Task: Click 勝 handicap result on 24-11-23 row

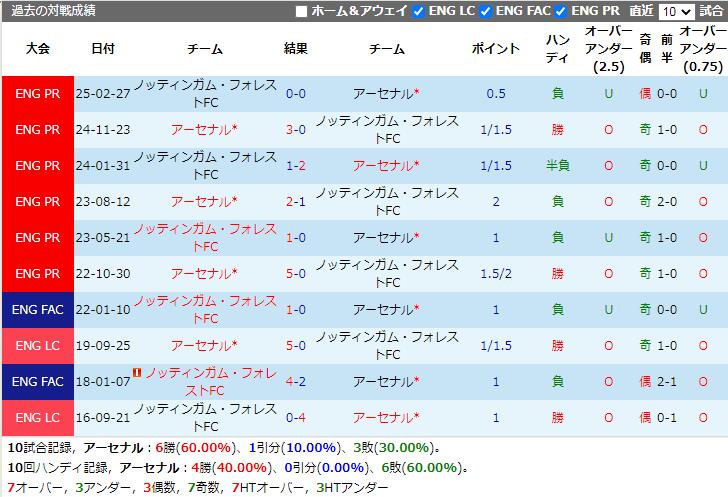Action: pos(558,130)
